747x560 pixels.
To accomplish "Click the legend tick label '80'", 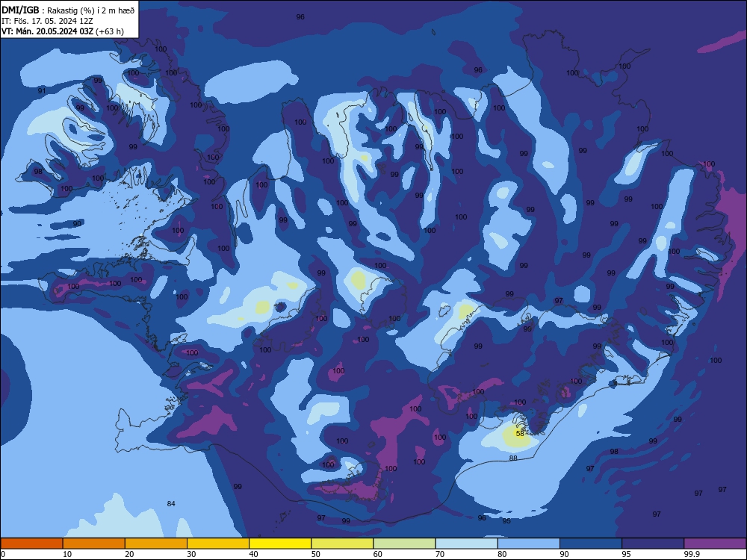I will (x=502, y=554).
